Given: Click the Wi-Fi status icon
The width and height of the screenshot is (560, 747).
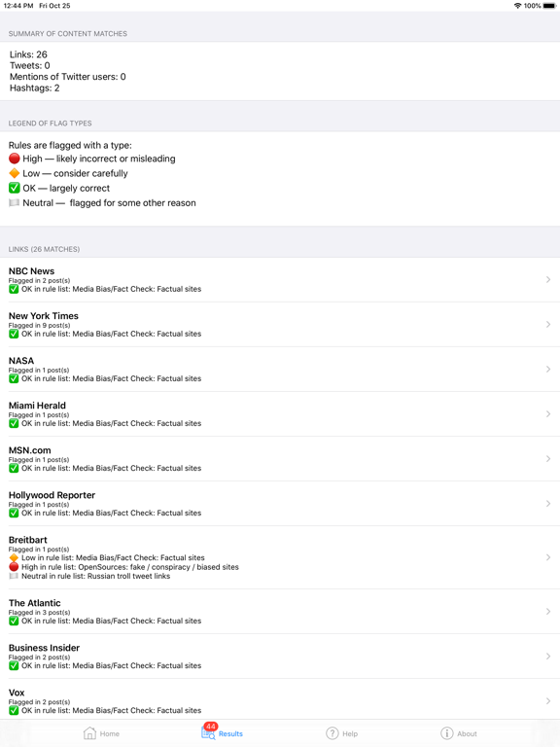Looking at the screenshot, I should pos(517,6).
